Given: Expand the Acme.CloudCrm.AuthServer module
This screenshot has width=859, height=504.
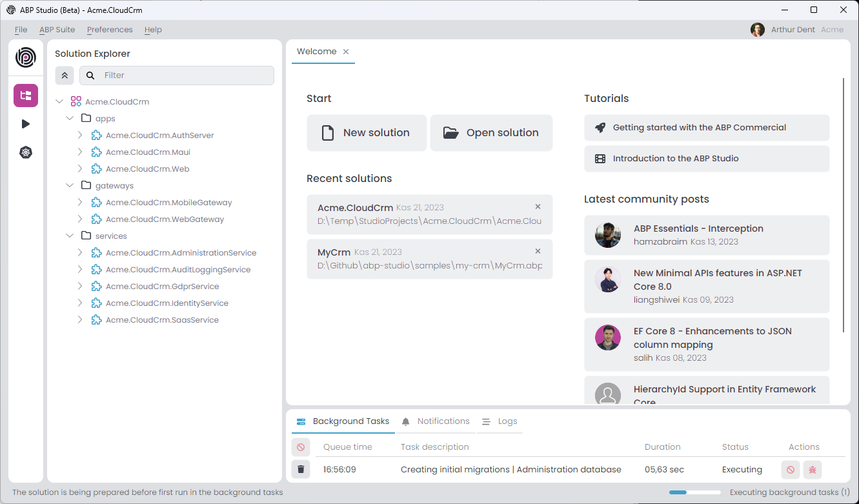Looking at the screenshot, I should [x=80, y=136].
